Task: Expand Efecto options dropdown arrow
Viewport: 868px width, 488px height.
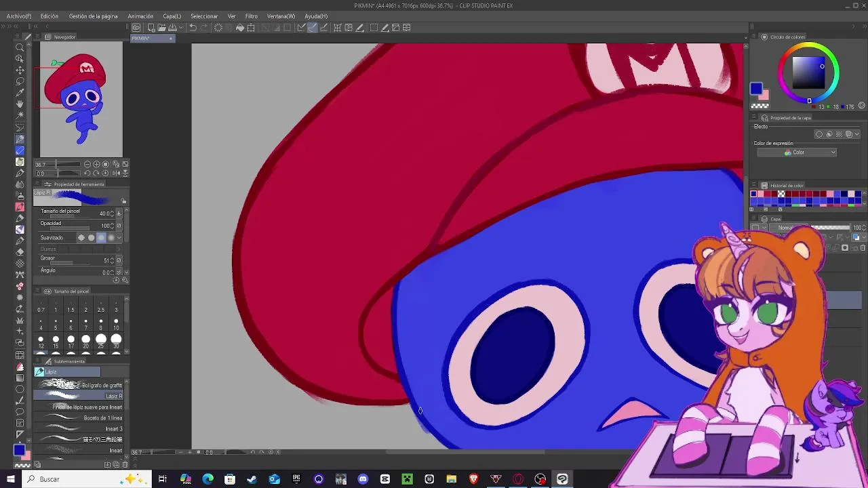Action: [857, 134]
